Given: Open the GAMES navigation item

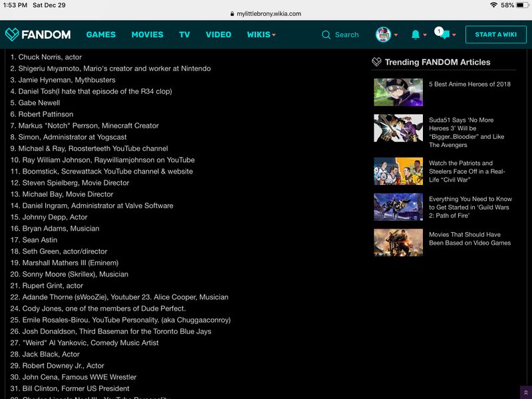Looking at the screenshot, I should (101, 35).
